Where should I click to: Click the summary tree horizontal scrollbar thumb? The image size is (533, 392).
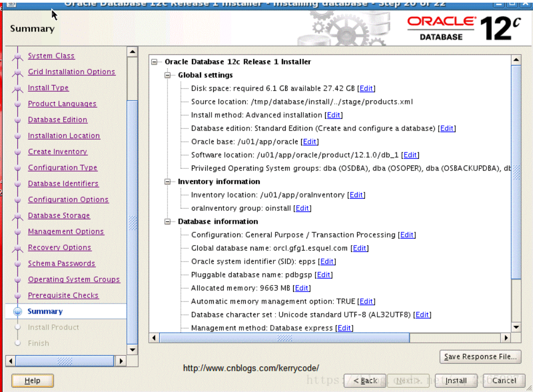tap(285, 338)
